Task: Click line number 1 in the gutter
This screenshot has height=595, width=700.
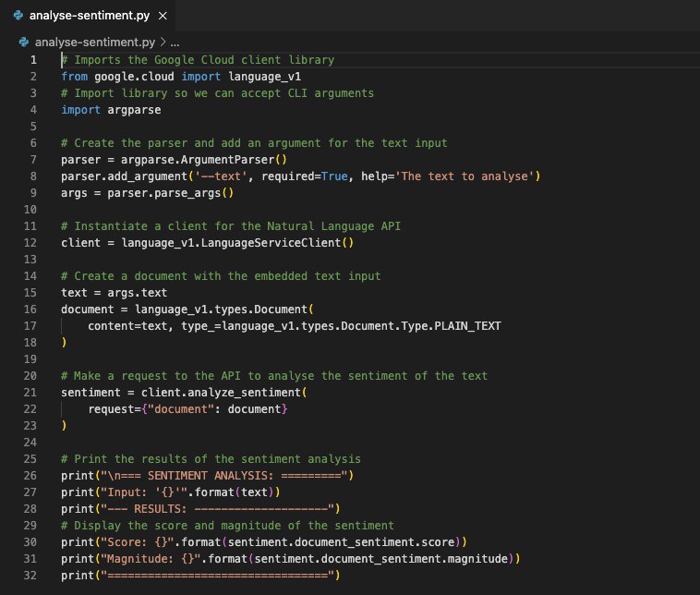Action: point(33,60)
